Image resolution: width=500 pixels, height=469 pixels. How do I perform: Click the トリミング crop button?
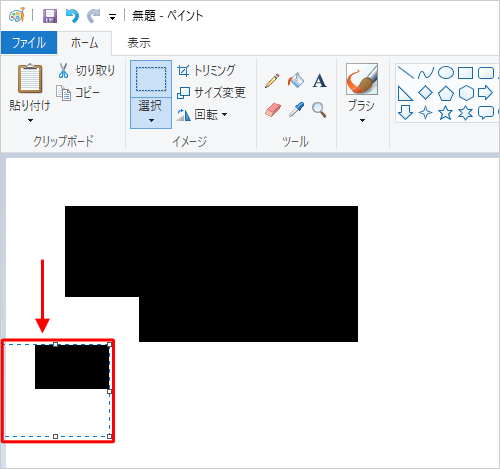[206, 71]
